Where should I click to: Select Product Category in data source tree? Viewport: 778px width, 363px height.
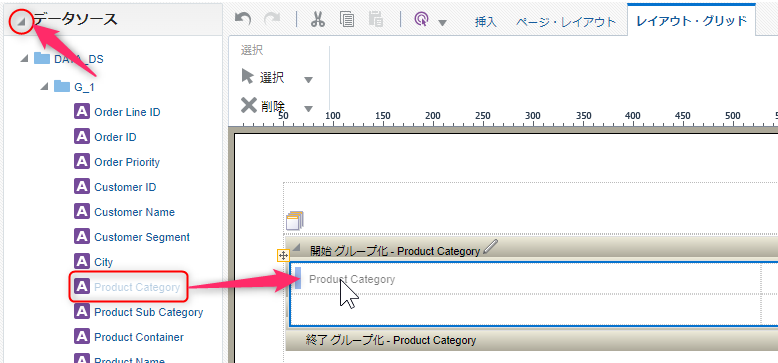(137, 287)
